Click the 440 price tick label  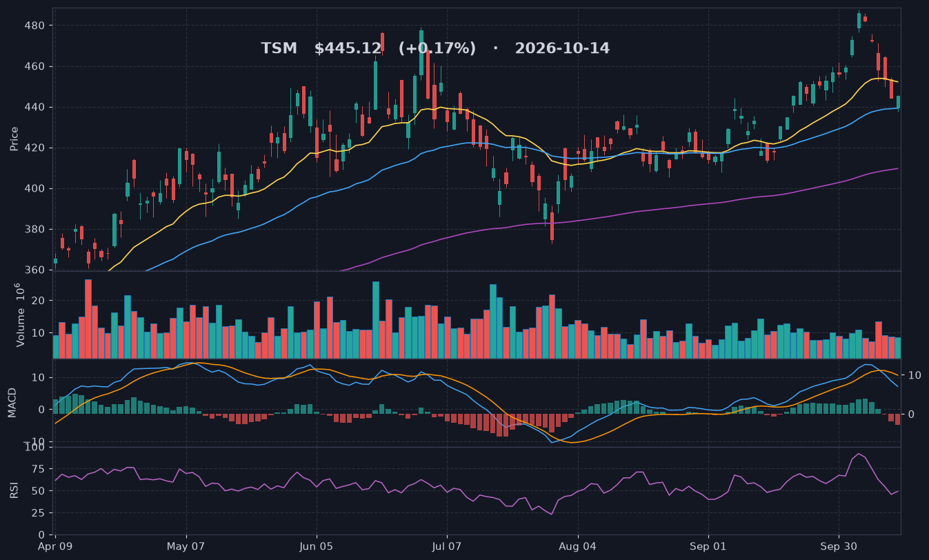coord(34,108)
